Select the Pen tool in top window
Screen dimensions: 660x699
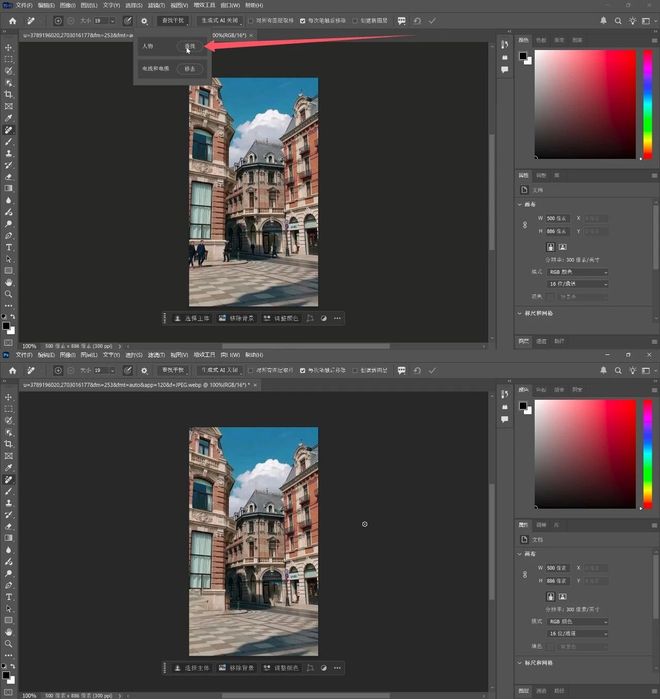[x=8, y=235]
